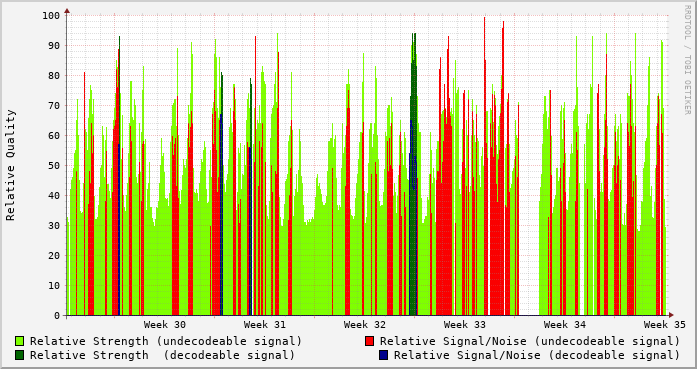The width and height of the screenshot is (697, 369).
Task: Click the 100 value on the y-axis
Action: point(51,16)
